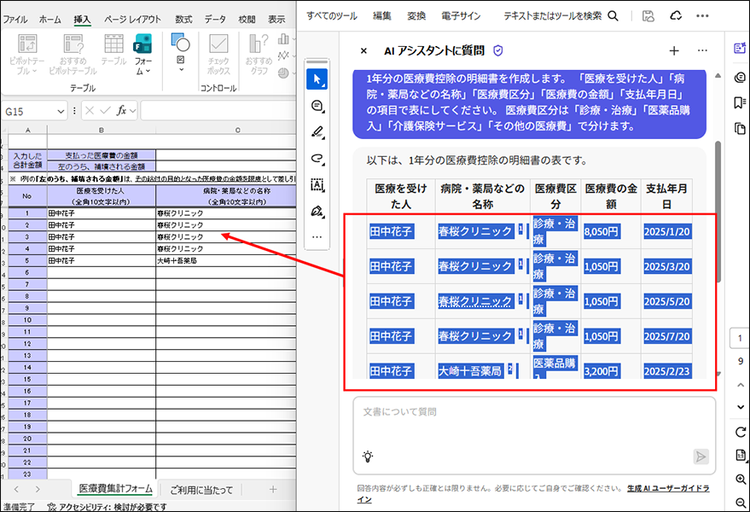Click the lightbulb suggestions icon

point(368,456)
